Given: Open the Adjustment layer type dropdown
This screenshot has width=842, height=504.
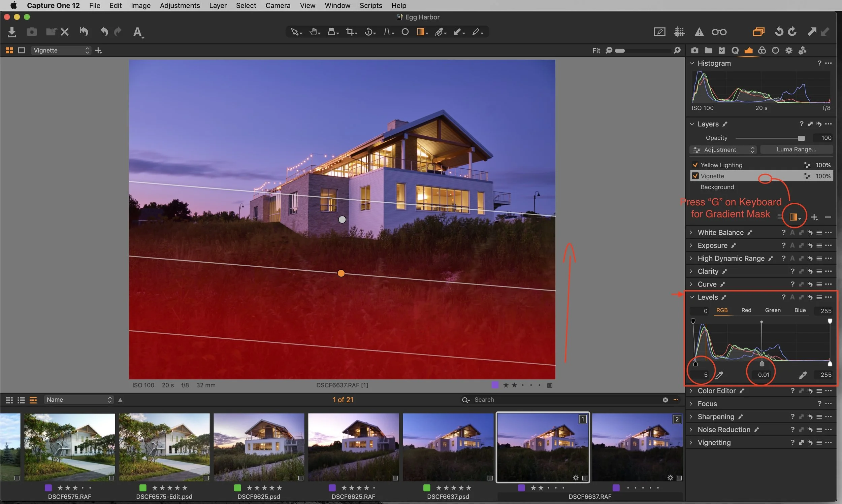Looking at the screenshot, I should [x=722, y=150].
